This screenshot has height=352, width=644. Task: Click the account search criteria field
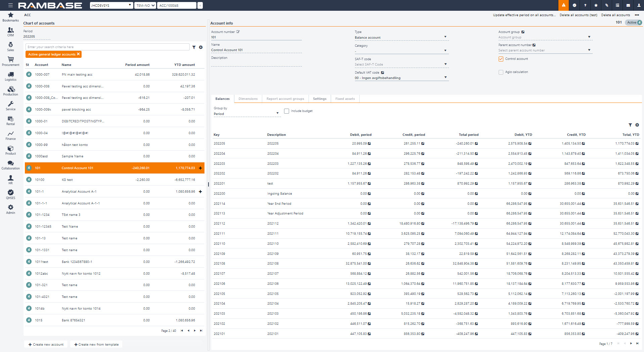tap(107, 47)
